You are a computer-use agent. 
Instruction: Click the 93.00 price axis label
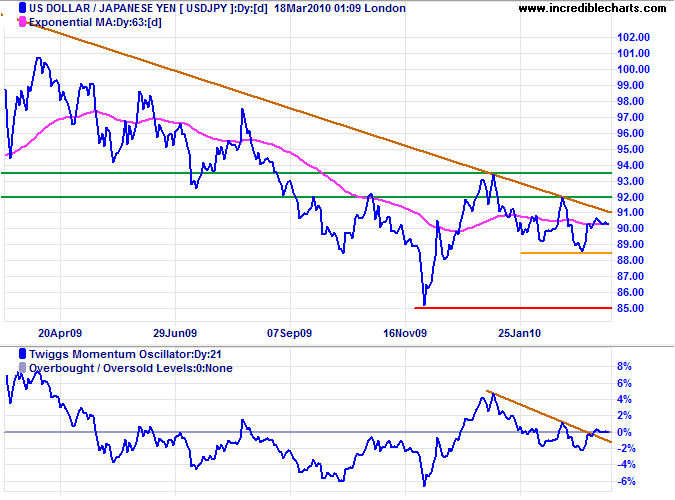coord(630,181)
